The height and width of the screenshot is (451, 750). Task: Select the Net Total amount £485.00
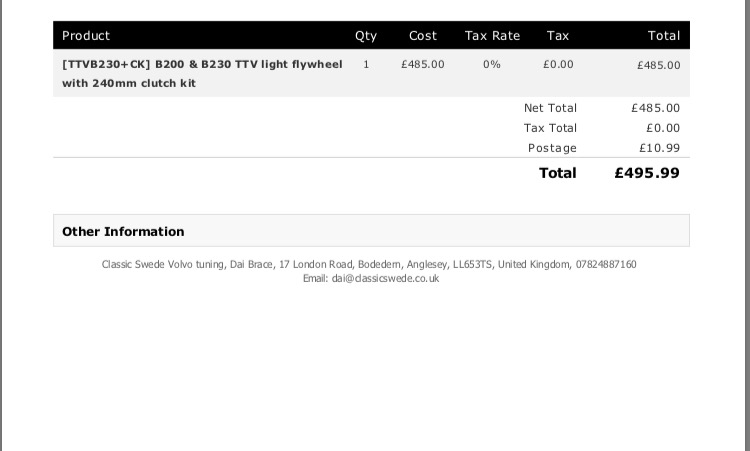point(655,108)
